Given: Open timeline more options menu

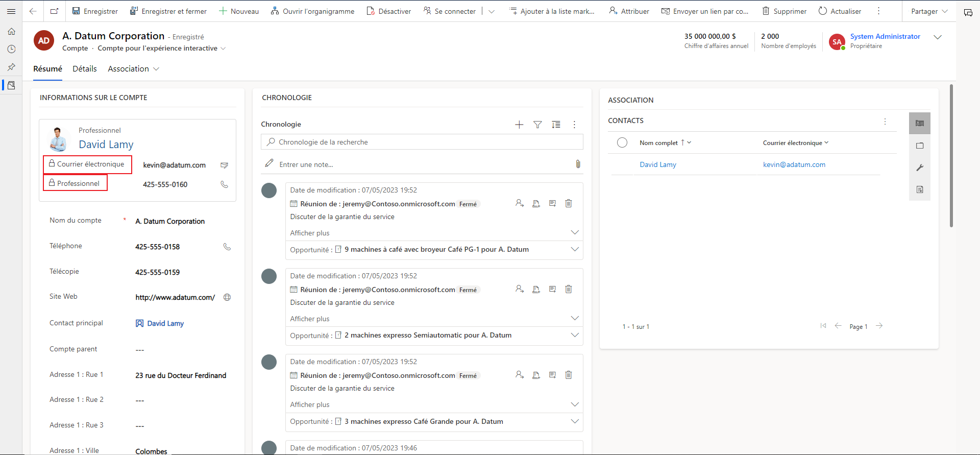Looking at the screenshot, I should pos(574,125).
